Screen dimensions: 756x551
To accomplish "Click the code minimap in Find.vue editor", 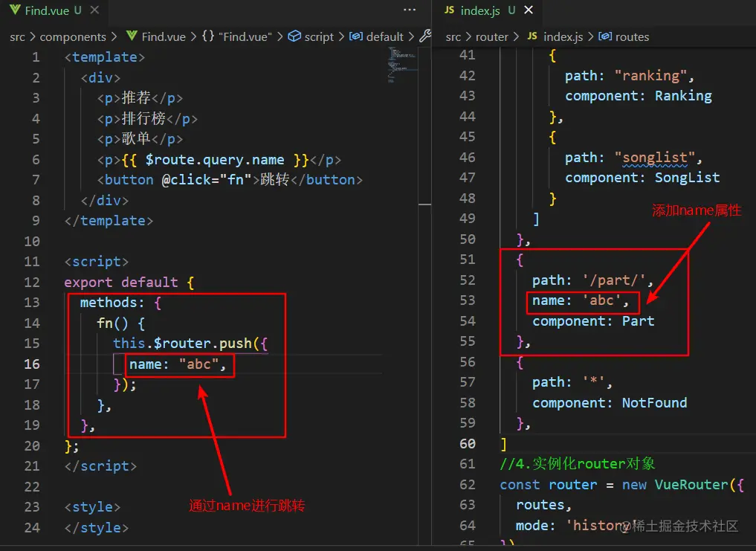I will tap(401, 65).
